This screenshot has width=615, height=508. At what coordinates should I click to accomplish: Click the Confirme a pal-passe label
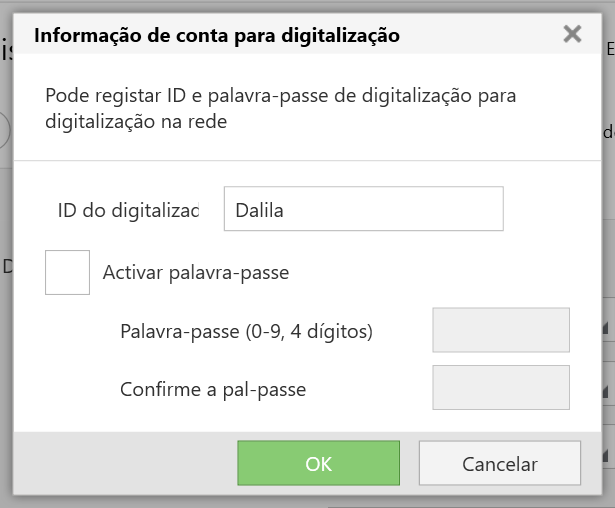click(212, 388)
